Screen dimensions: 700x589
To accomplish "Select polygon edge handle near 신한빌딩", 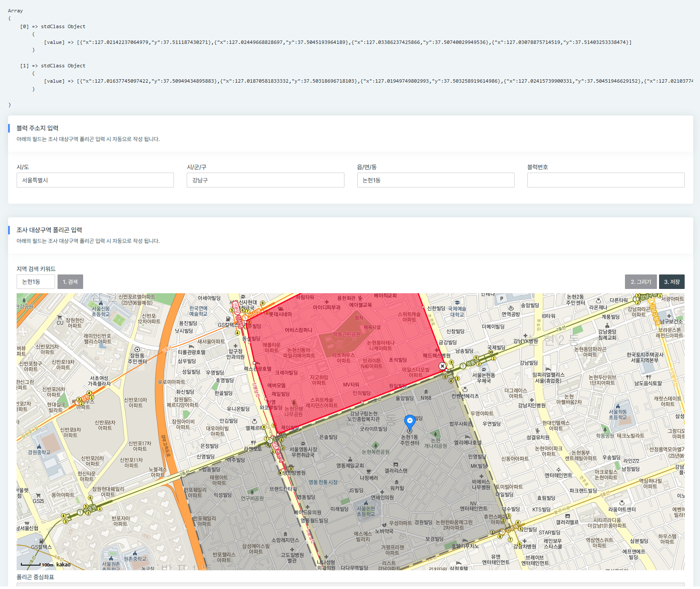I will (x=423, y=307).
